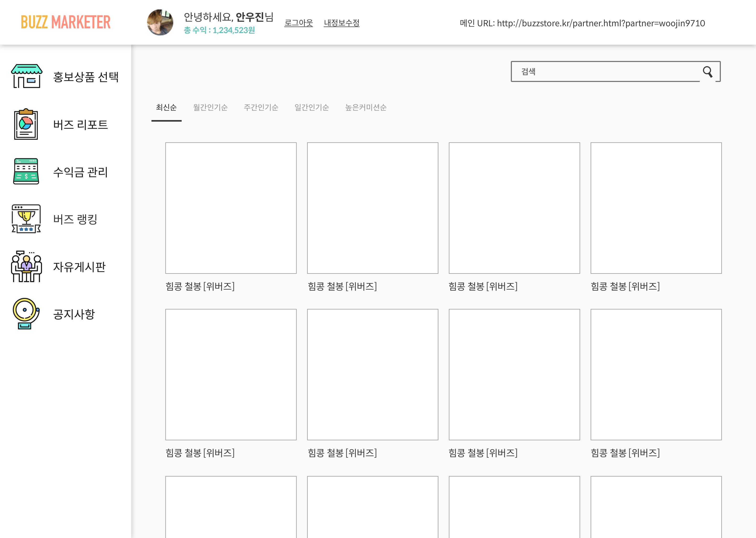This screenshot has height=538, width=756.
Task: Select the 일간인기순 sort tab
Action: click(x=312, y=107)
